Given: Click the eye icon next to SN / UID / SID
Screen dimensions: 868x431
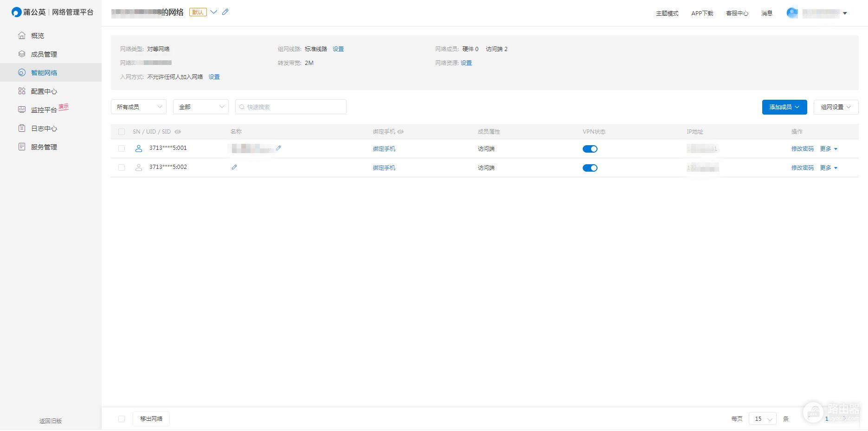Looking at the screenshot, I should click(x=178, y=132).
